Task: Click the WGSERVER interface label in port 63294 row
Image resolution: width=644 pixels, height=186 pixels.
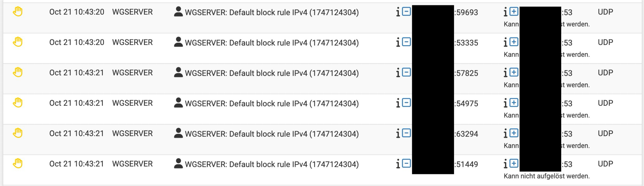Action: pyautogui.click(x=132, y=134)
